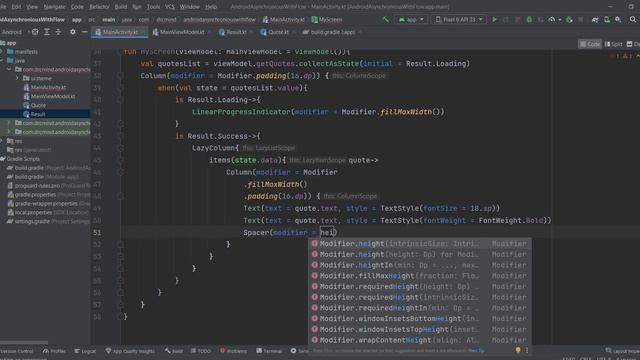Click the Apply Changes and Restart Activity icon
Viewport: 640px width, 360px height.
tap(506, 19)
